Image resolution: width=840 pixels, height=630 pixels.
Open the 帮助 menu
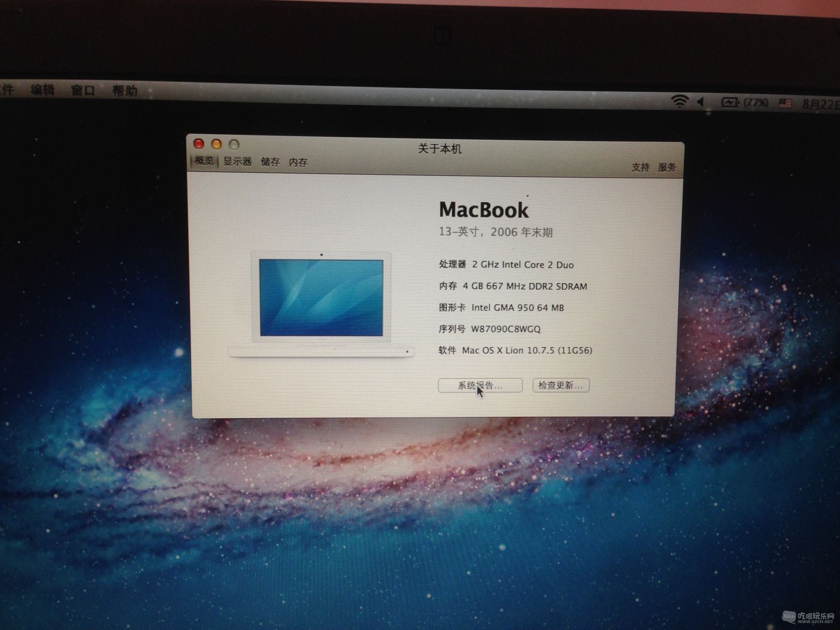point(124,91)
